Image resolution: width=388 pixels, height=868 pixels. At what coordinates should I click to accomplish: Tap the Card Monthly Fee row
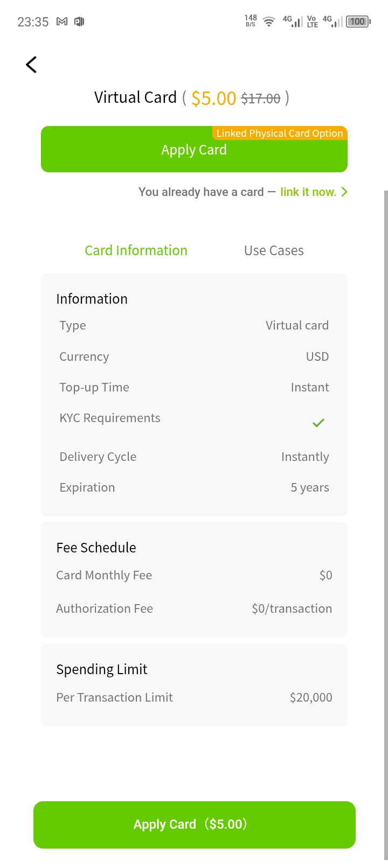(x=194, y=575)
